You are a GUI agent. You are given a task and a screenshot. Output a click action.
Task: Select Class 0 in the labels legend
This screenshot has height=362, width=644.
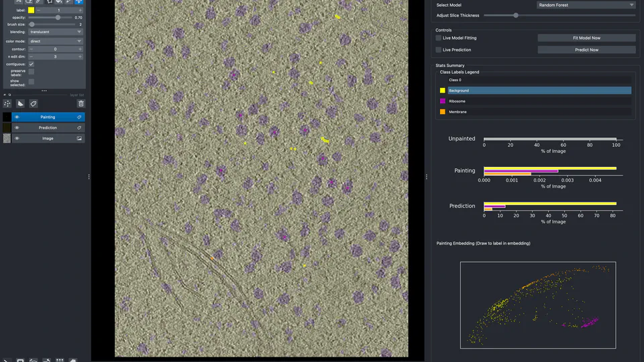pos(539,80)
